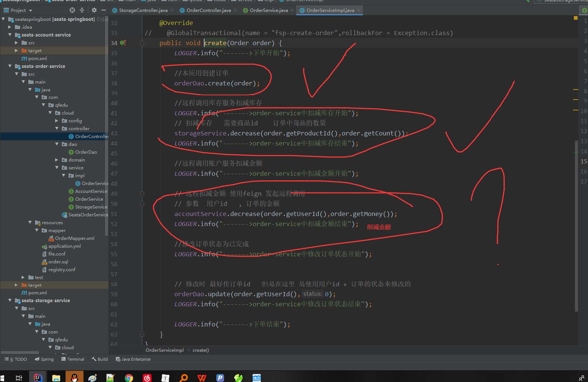Expand the config package
This screenshot has height=382, width=588.
[57, 120]
